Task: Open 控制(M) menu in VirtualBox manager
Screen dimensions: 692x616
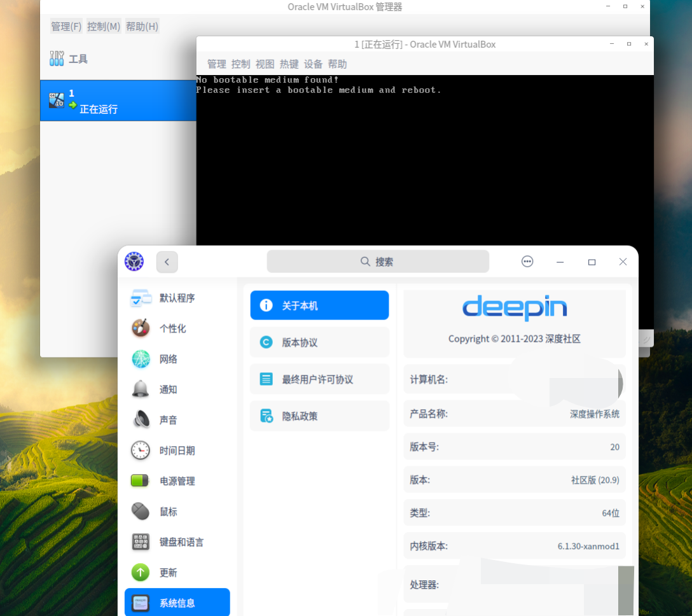Action: tap(103, 27)
